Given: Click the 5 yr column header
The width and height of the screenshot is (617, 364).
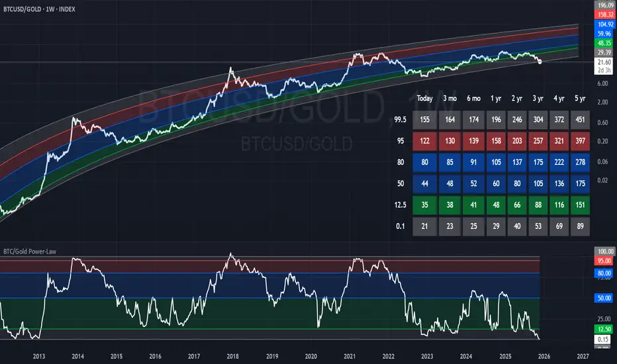Looking at the screenshot, I should [x=580, y=99].
